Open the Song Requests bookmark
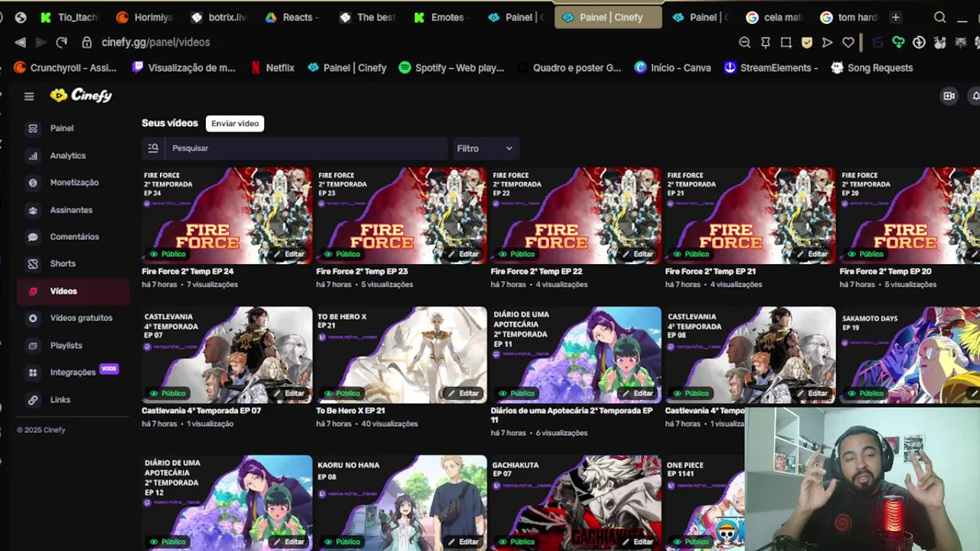The image size is (980, 551). 872,67
